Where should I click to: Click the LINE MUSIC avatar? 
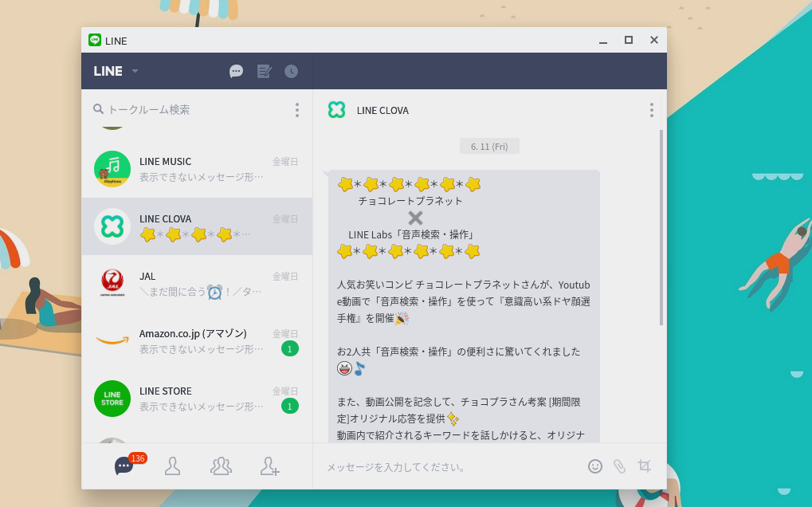(x=112, y=169)
